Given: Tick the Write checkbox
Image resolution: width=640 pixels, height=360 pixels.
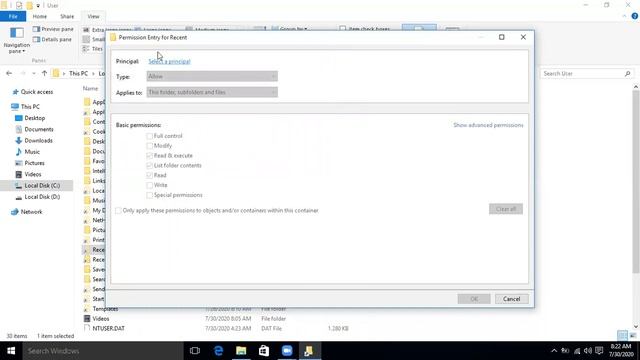Looking at the screenshot, I should (149, 185).
